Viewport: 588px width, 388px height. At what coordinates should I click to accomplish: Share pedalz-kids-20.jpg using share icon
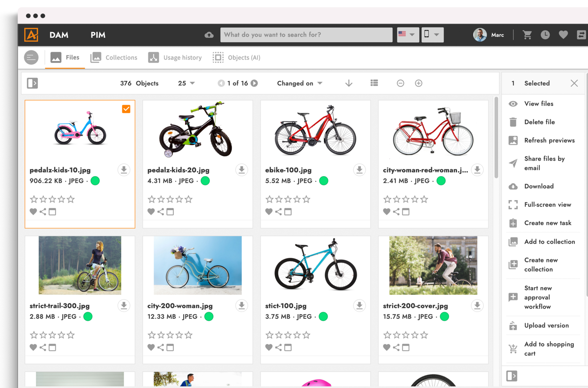point(161,212)
